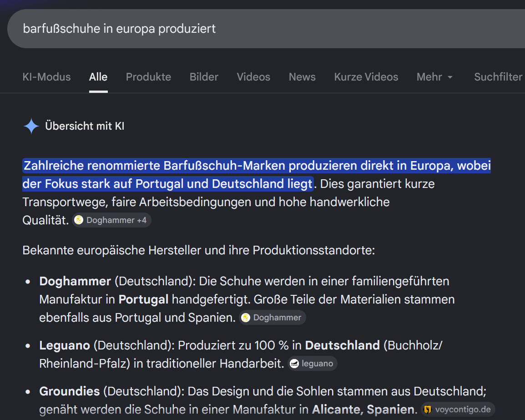Open the Suchfilter options
Image resolution: width=525 pixels, height=420 pixels.
pyautogui.click(x=498, y=77)
